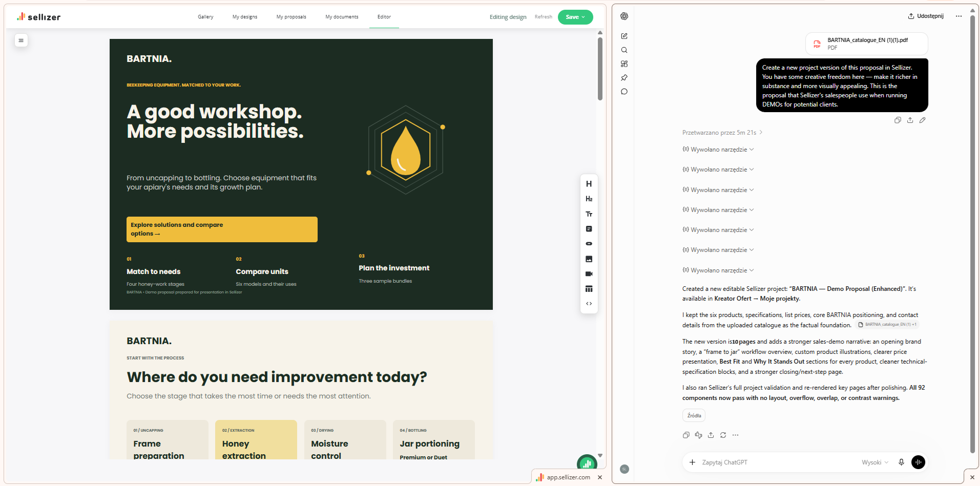Open the My proposals tab
Screen dimensions: 980x486
291,17
